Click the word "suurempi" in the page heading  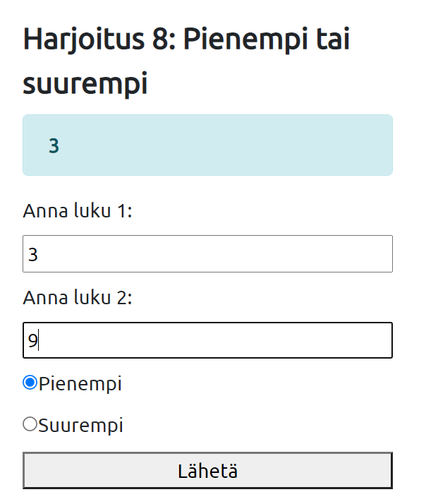click(85, 83)
